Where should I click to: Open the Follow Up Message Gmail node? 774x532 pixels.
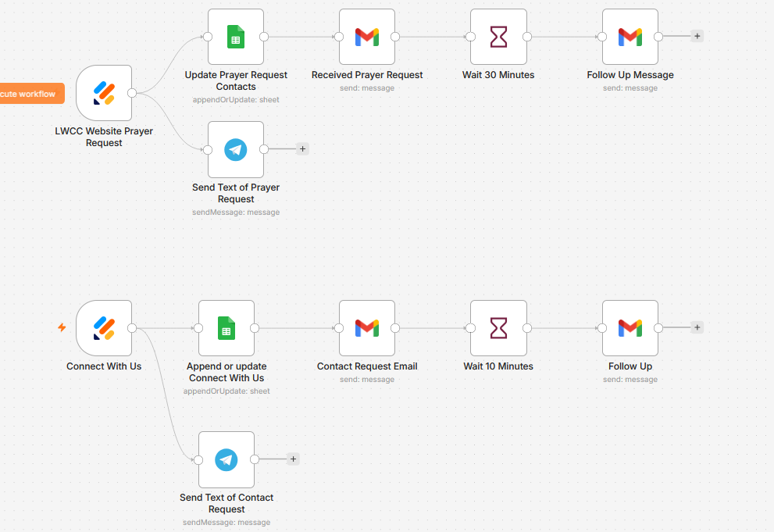630,37
